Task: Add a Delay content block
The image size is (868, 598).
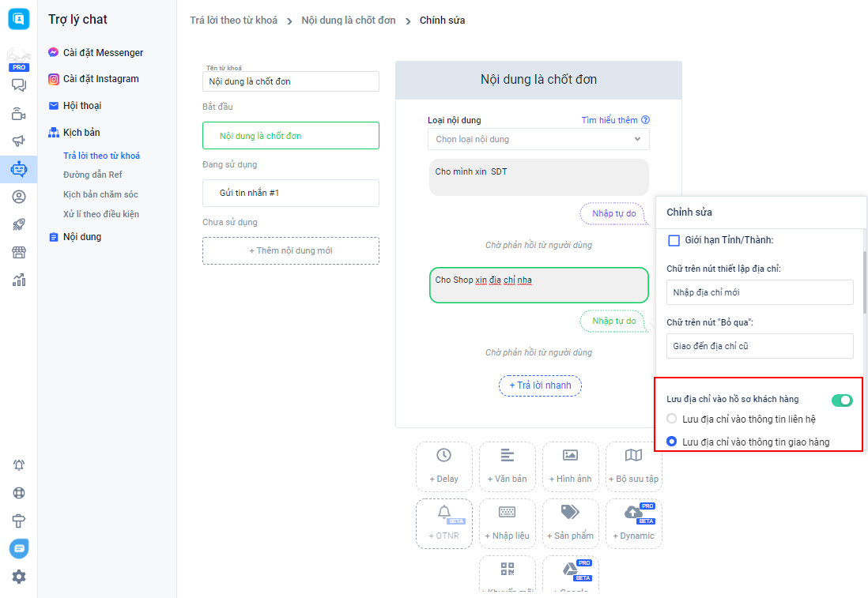Action: tap(443, 466)
